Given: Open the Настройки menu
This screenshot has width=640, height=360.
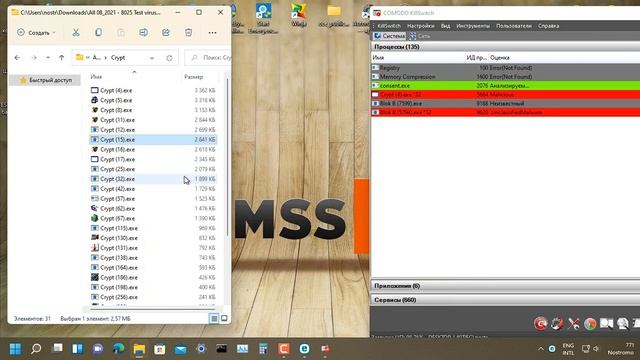Looking at the screenshot, I should pyautogui.click(x=420, y=26).
